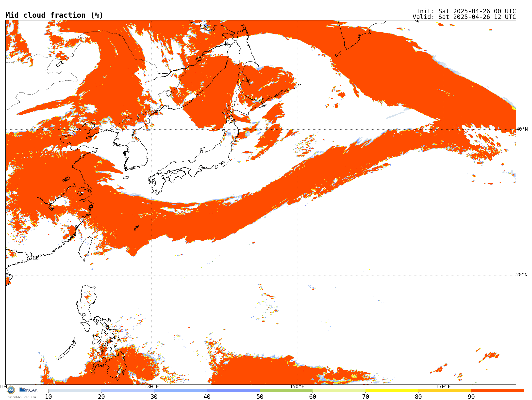Click the colorbar tick label 20
This screenshot has width=532, height=400.
click(x=101, y=397)
